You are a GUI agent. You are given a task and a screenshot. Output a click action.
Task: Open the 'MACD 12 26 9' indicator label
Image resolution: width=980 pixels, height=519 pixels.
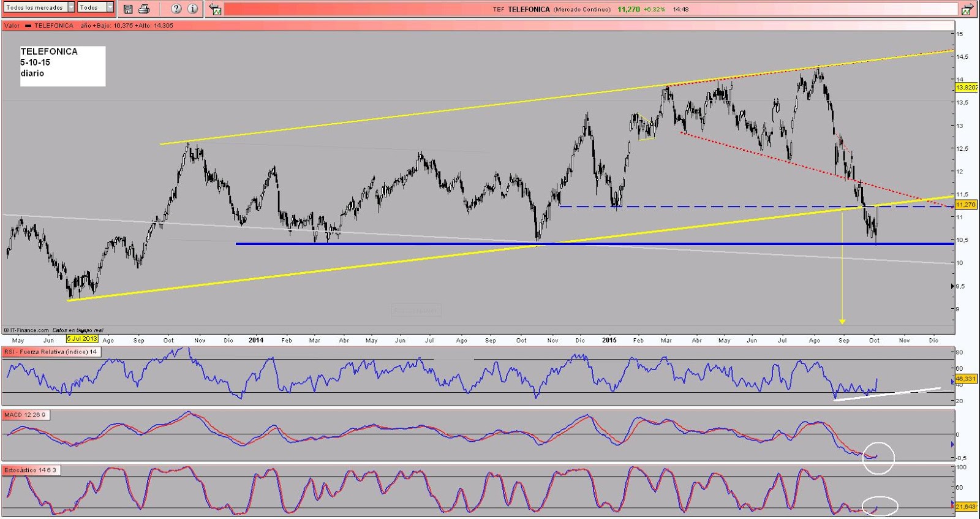pyautogui.click(x=24, y=415)
